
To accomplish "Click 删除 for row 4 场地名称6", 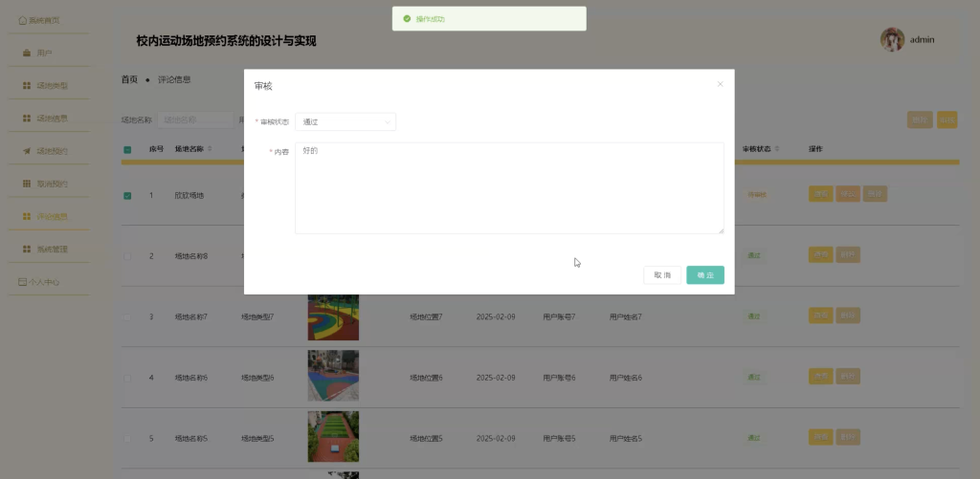I will click(x=848, y=376).
